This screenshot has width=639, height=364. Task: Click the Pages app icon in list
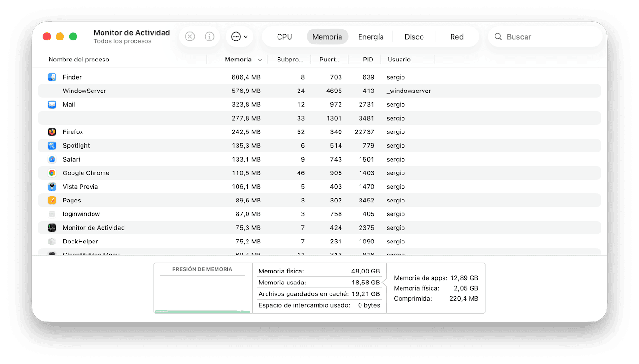pyautogui.click(x=52, y=201)
